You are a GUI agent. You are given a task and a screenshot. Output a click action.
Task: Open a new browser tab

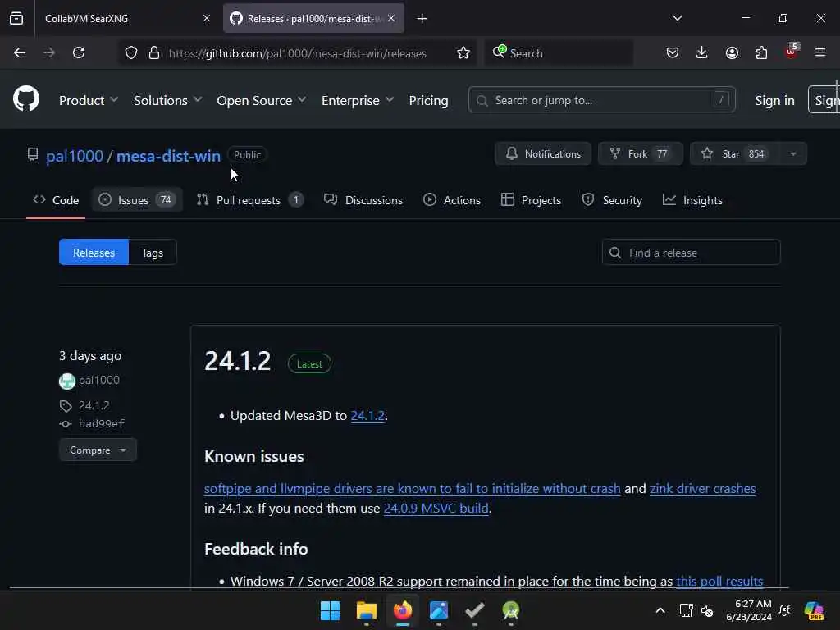(422, 19)
